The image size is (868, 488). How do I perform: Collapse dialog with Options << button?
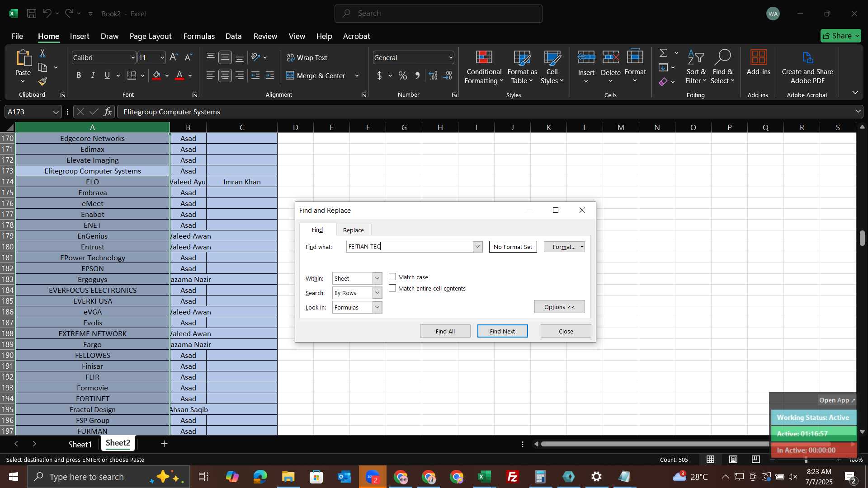[x=559, y=307]
